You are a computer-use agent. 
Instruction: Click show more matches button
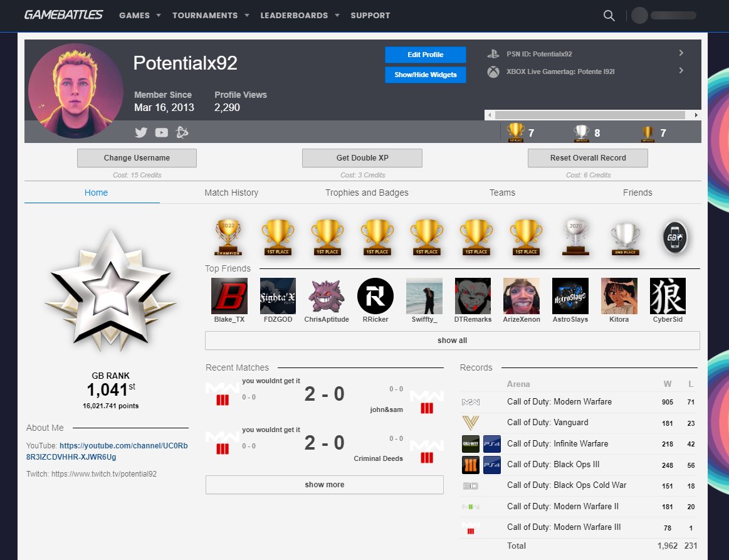(325, 485)
